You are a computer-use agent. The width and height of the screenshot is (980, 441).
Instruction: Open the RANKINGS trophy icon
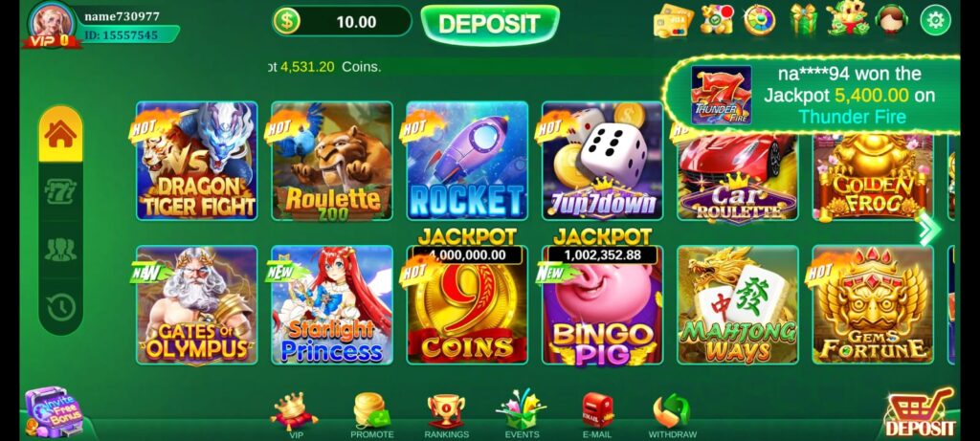pos(446,415)
